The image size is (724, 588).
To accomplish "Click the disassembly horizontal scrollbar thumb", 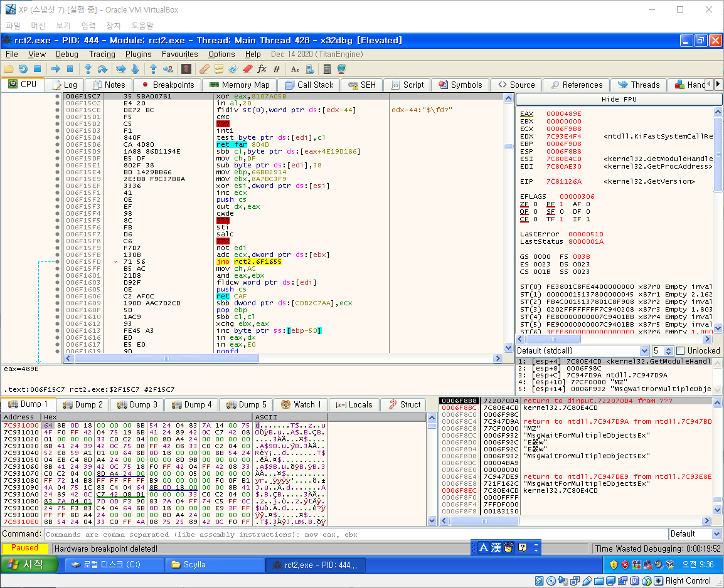I will (x=167, y=359).
